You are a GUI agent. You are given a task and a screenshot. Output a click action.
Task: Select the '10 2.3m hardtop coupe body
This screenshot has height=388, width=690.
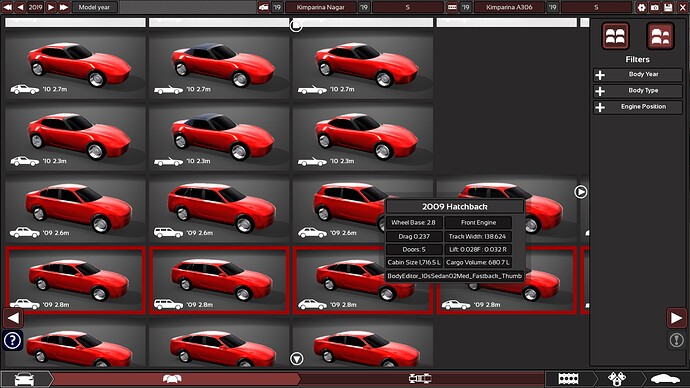pyautogui.click(x=75, y=136)
